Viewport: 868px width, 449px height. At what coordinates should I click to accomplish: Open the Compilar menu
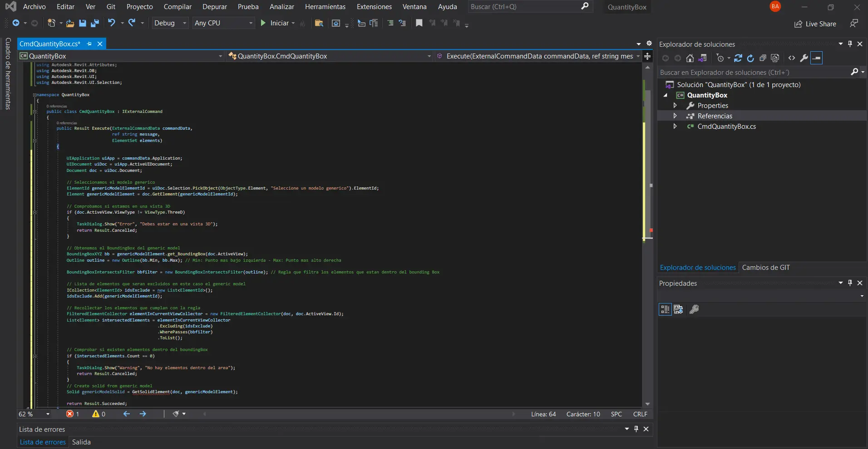pyautogui.click(x=178, y=7)
